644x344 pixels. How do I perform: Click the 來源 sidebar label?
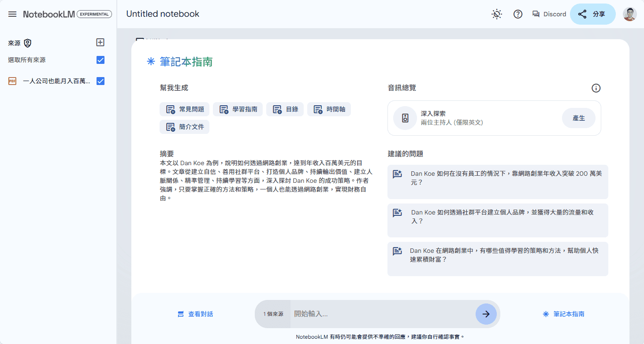click(x=15, y=43)
